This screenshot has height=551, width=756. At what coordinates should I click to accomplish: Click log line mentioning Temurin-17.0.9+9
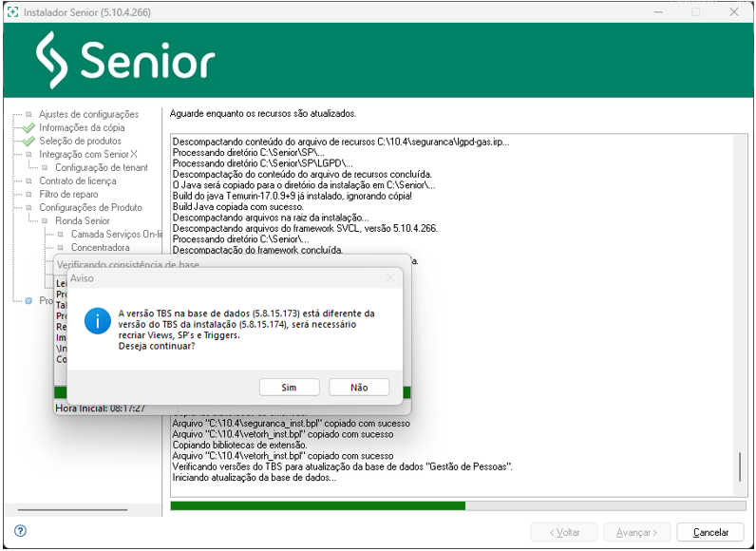click(x=293, y=197)
